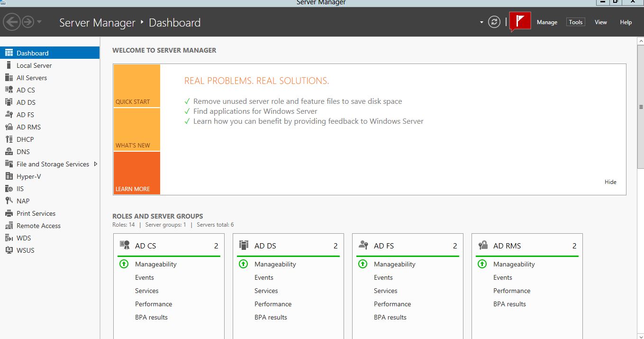Open the Tools menu
The width and height of the screenshot is (644, 339).
575,22
